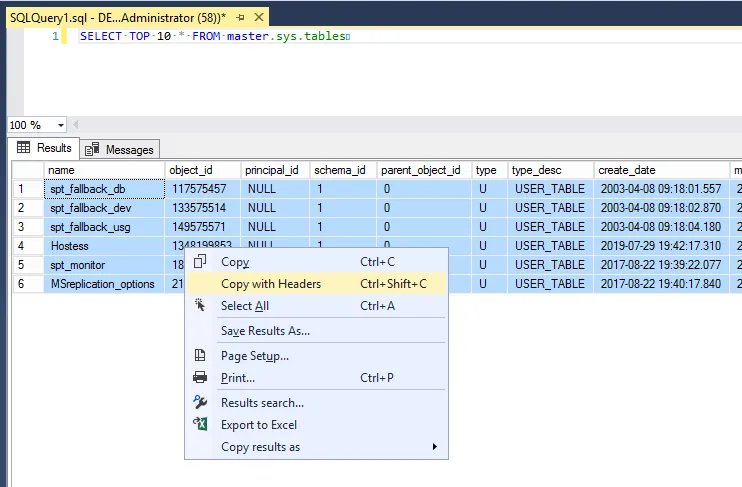Click the Page Setup page icon
Screen dimensions: 742x487
[200, 356]
